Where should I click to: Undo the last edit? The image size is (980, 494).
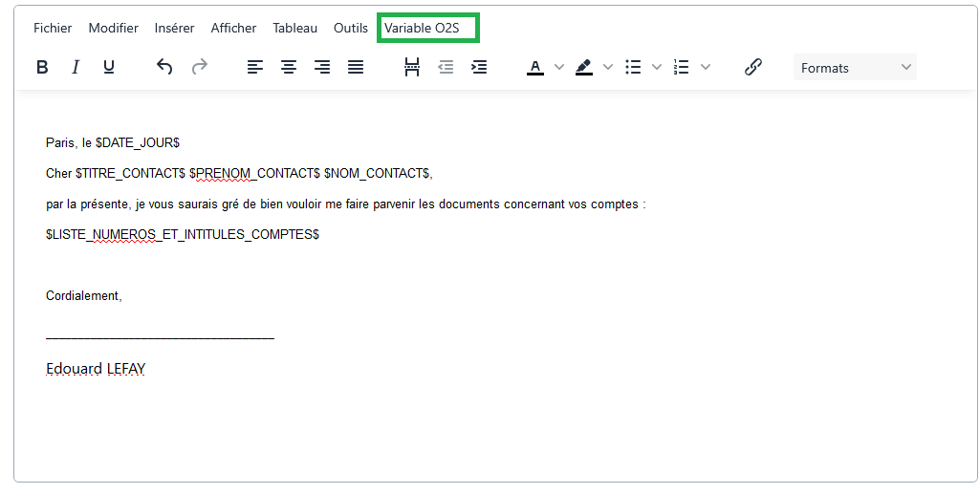(x=164, y=67)
